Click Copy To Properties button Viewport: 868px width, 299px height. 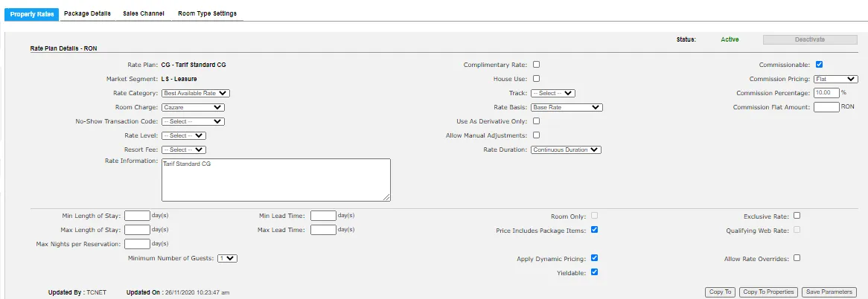tap(769, 292)
